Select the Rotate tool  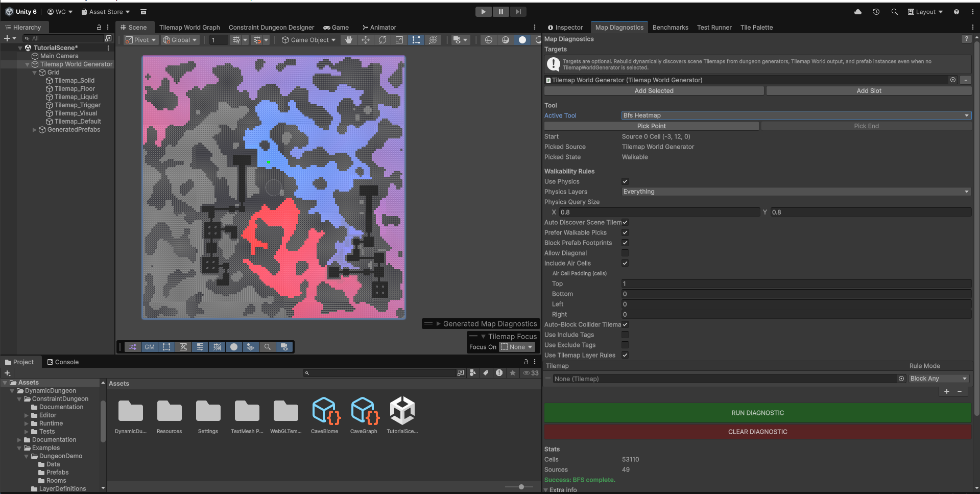click(x=383, y=40)
